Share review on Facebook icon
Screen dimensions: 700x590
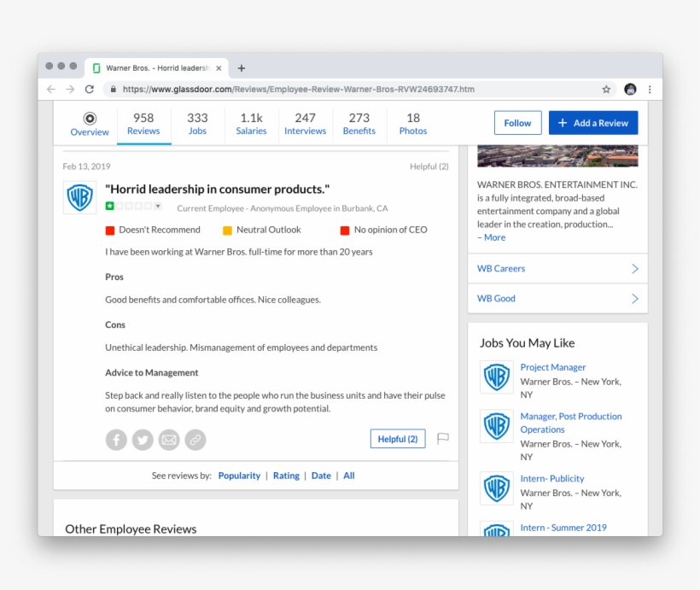pyautogui.click(x=116, y=440)
